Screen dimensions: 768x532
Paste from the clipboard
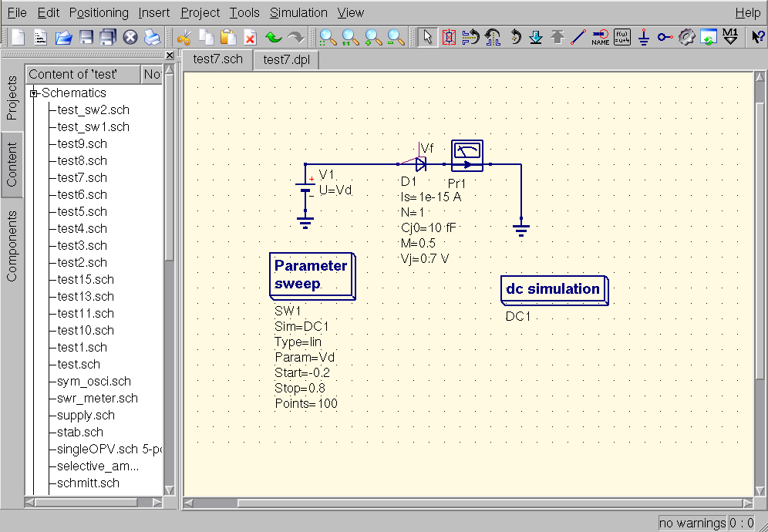point(228,37)
